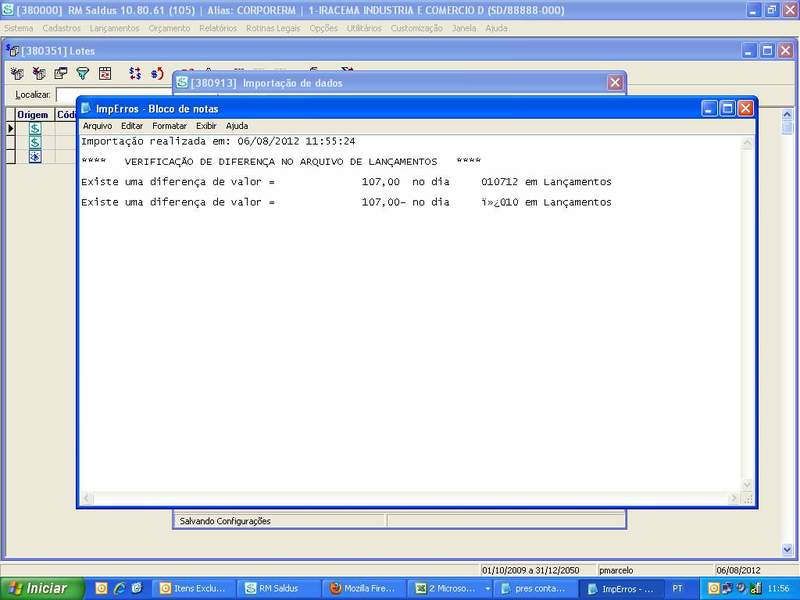800x600 pixels.
Task: Click the Internet Explorer quick launch icon
Action: click(x=119, y=589)
